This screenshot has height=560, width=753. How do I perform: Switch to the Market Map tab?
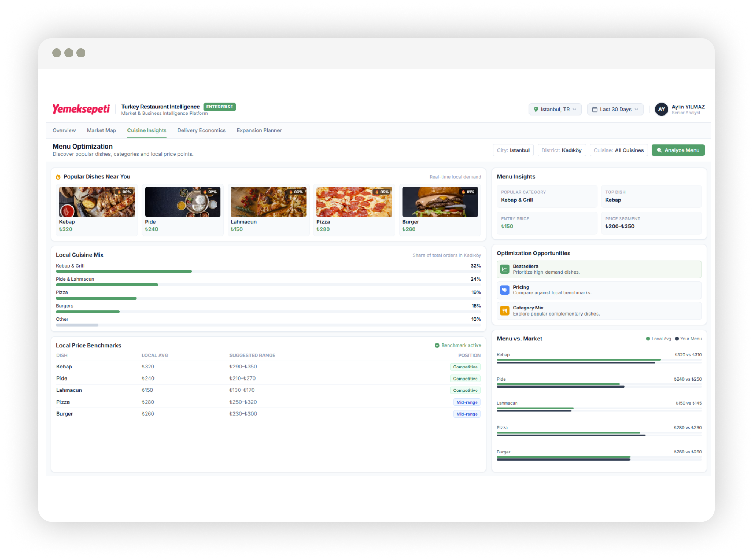101,130
